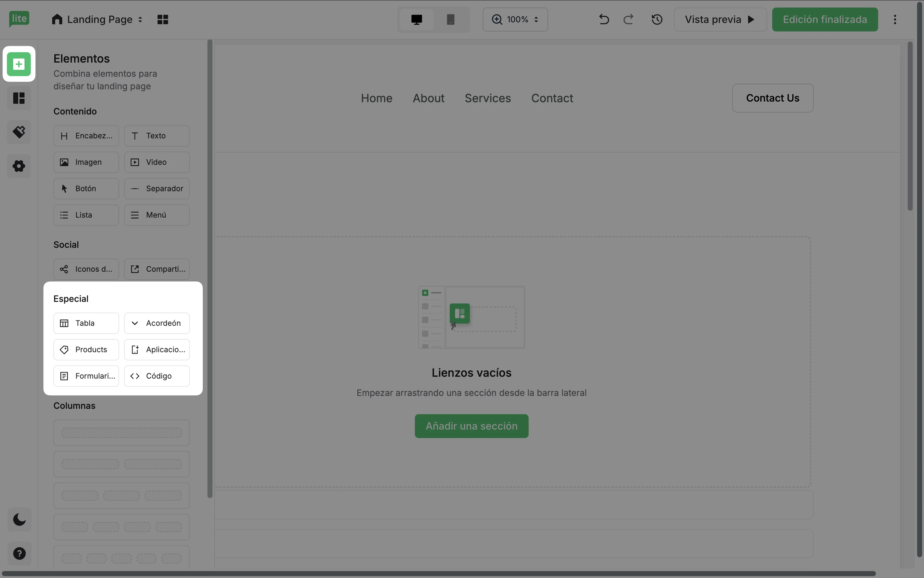The image size is (924, 578).
Task: Select the Lista element
Action: pyautogui.click(x=86, y=215)
